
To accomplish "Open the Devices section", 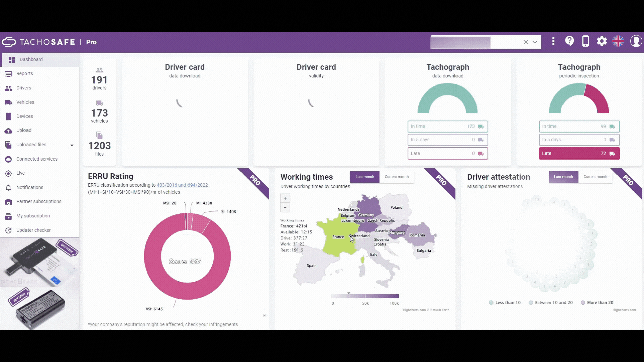I will coord(24,116).
